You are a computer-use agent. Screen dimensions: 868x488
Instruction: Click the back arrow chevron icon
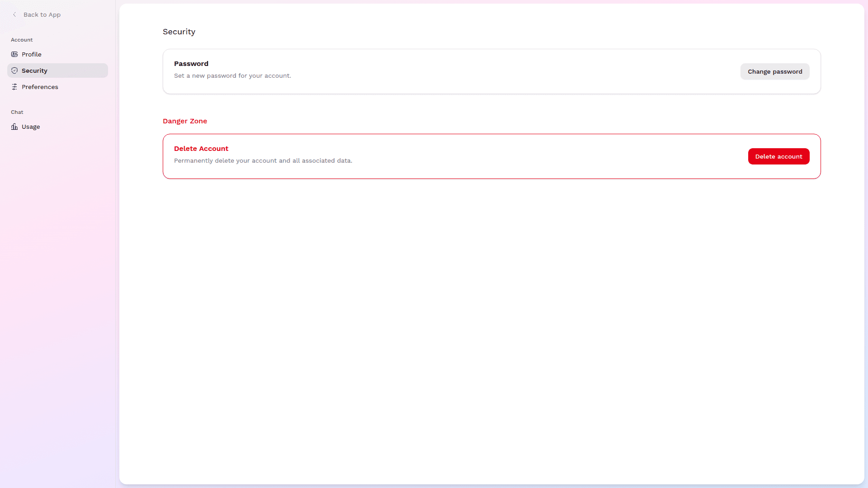14,14
